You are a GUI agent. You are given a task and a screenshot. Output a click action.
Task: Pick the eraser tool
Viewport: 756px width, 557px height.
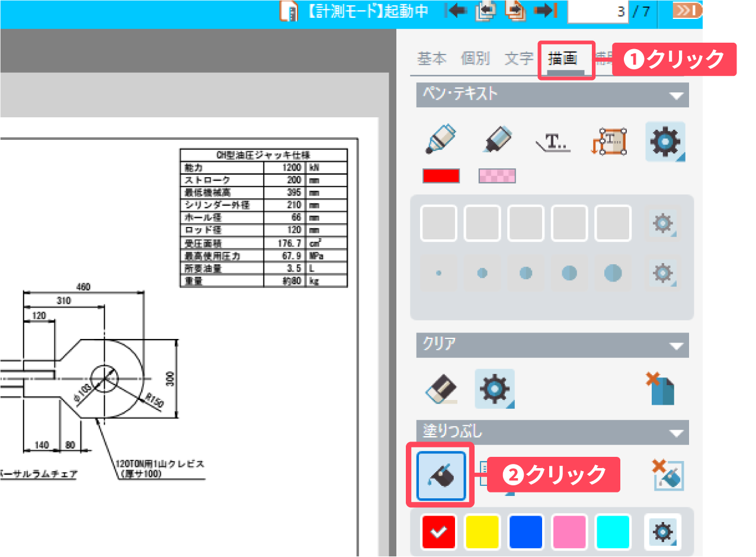pyautogui.click(x=441, y=389)
